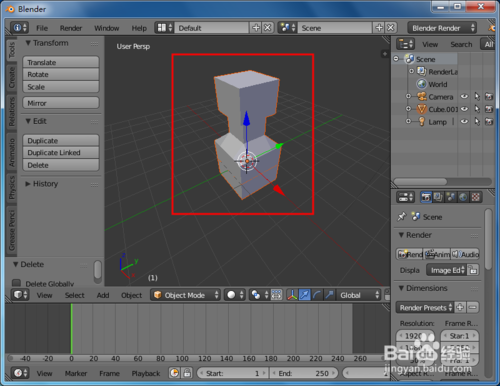Open the Help menu
This screenshot has width=500, height=386.
click(x=139, y=28)
